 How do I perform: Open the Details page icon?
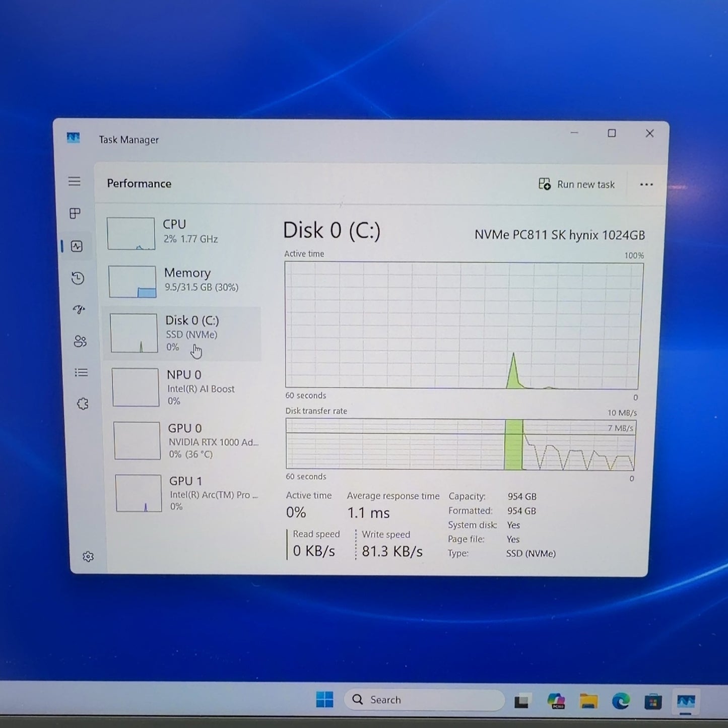tap(81, 372)
